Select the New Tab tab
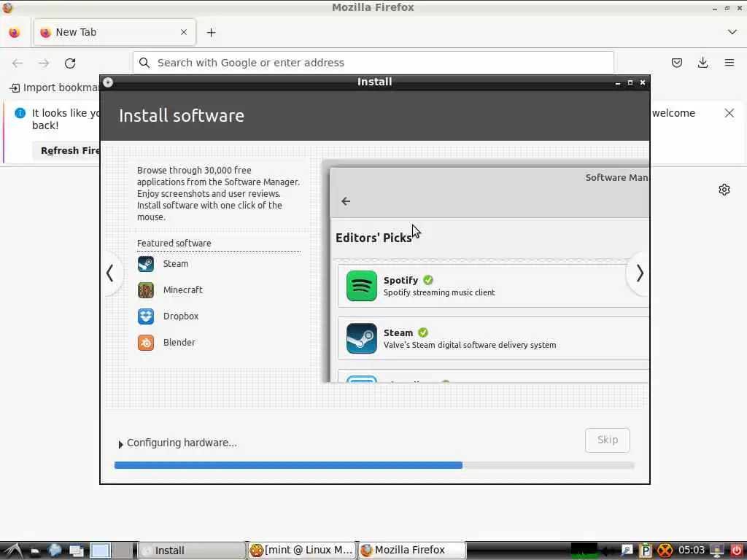Image resolution: width=747 pixels, height=560 pixels. [115, 32]
